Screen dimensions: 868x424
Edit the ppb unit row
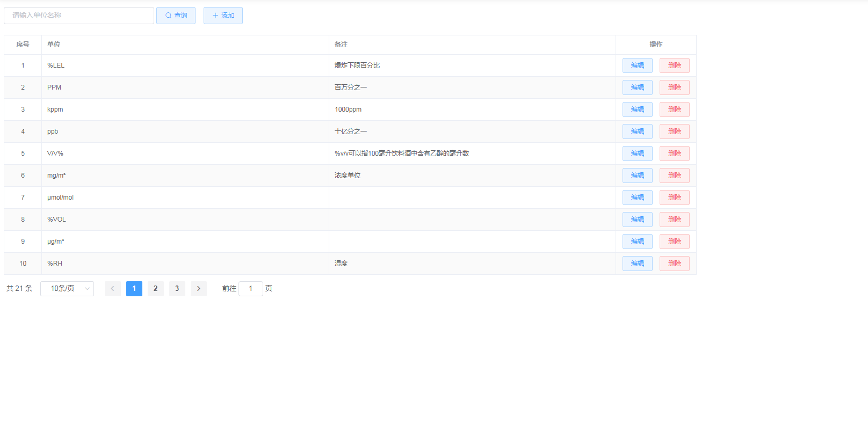[637, 131]
